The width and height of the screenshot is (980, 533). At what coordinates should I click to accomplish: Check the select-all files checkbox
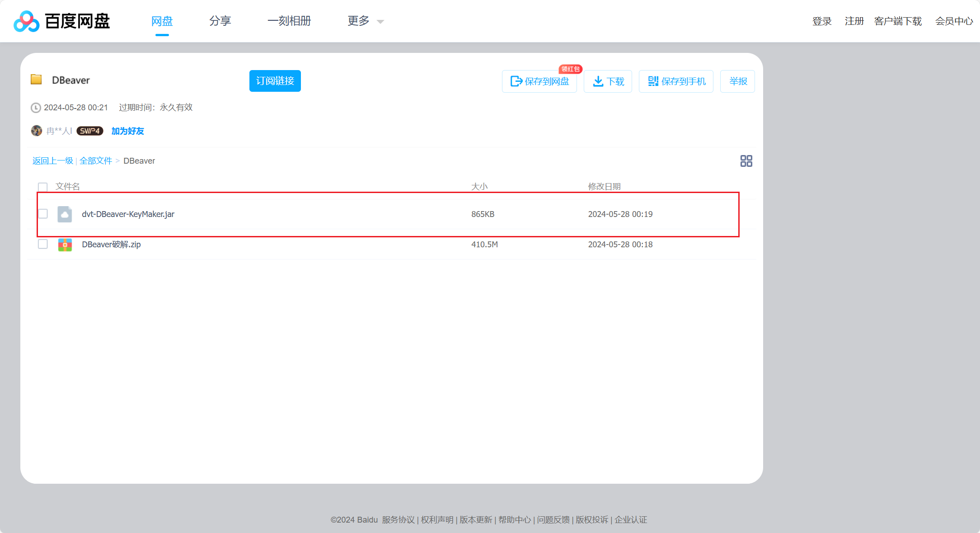pos(42,186)
